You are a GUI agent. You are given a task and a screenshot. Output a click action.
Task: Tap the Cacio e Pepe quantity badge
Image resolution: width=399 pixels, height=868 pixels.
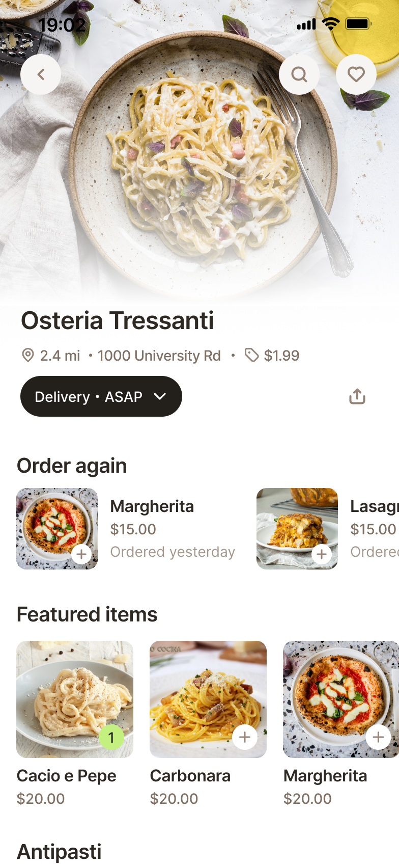[x=111, y=737]
